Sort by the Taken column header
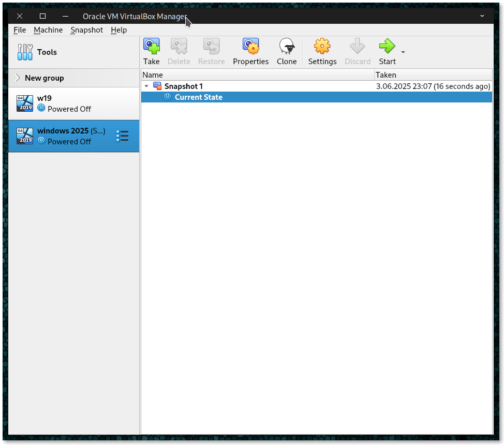This screenshot has height=445, width=504. (433, 75)
